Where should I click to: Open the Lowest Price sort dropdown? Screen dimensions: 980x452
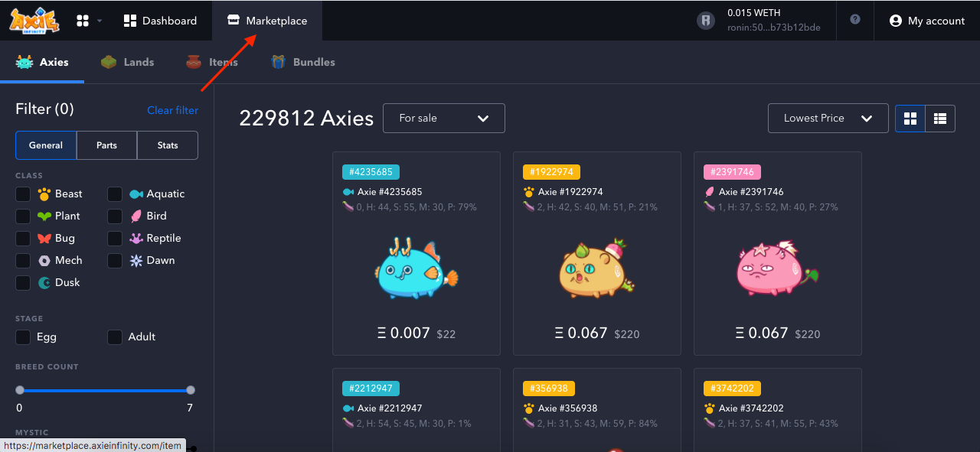point(828,118)
